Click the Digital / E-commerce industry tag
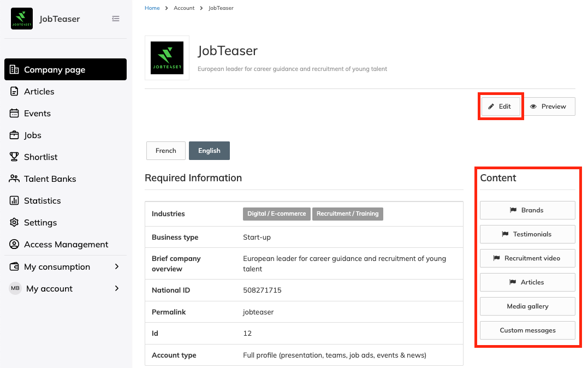Screen dimensions: 588x368 coord(277,214)
